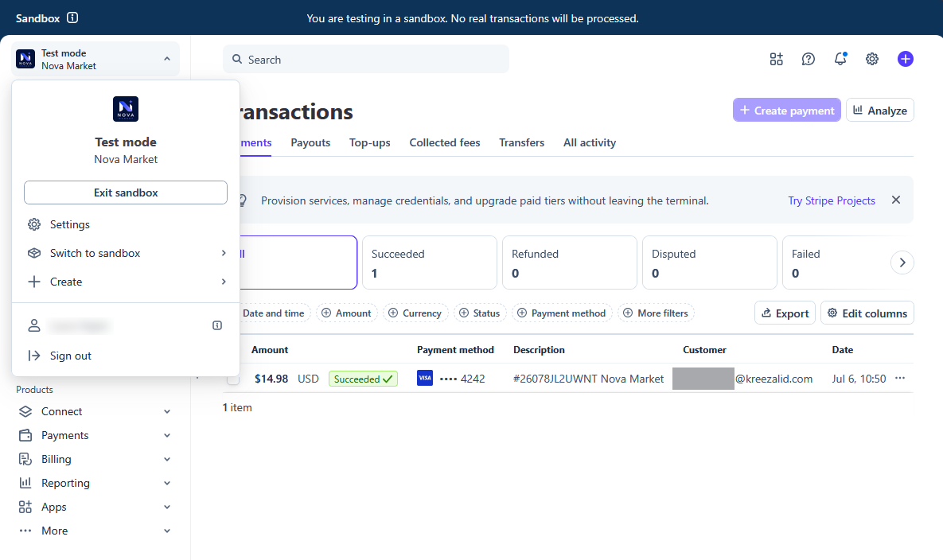Click the Payments wallet icon in sidebar
Screen dimensions: 943x560
pos(25,435)
